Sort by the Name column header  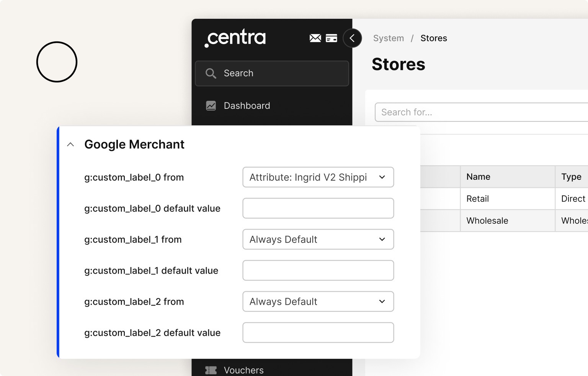pyautogui.click(x=478, y=177)
